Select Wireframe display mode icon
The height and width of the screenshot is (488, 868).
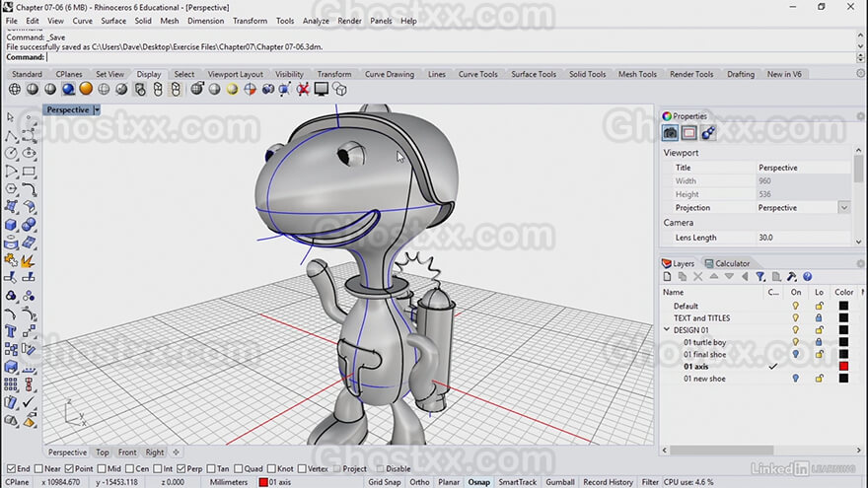15,89
